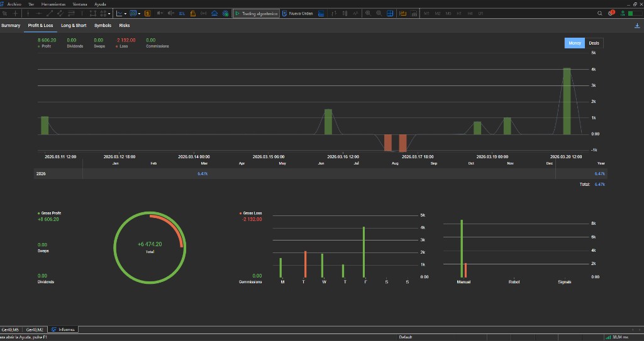Open the market shopping bag icon
Image resolution: width=644 pixels, height=341 pixels.
point(193,13)
